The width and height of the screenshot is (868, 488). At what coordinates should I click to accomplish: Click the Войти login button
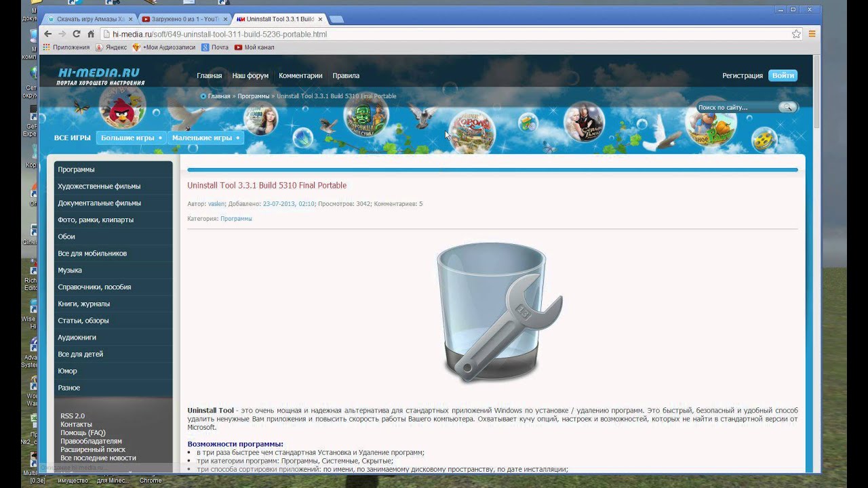click(783, 76)
